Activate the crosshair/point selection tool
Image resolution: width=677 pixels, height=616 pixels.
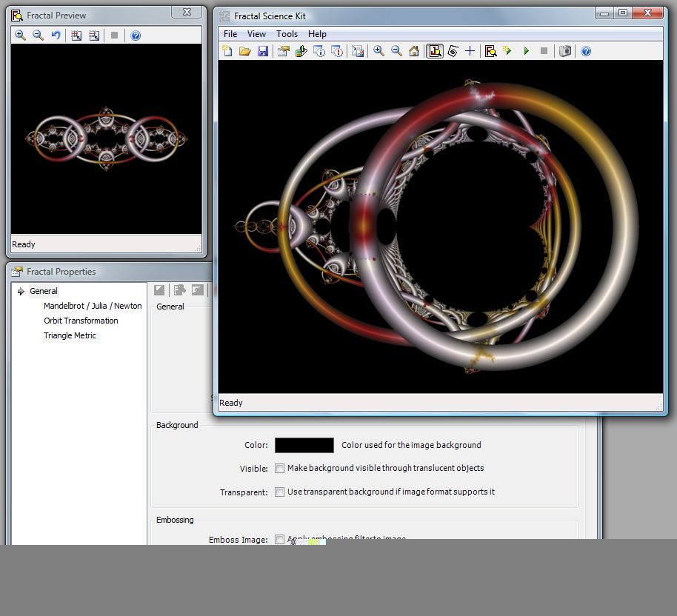click(x=470, y=50)
